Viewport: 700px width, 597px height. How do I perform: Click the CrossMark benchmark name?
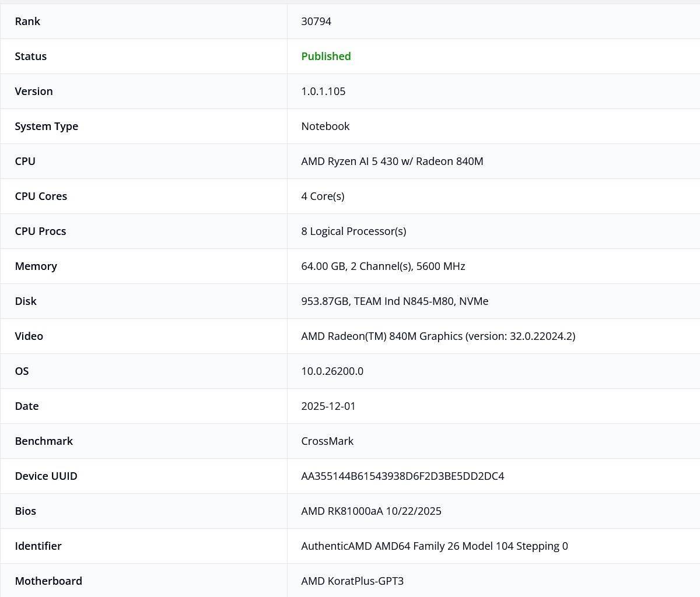click(x=327, y=441)
